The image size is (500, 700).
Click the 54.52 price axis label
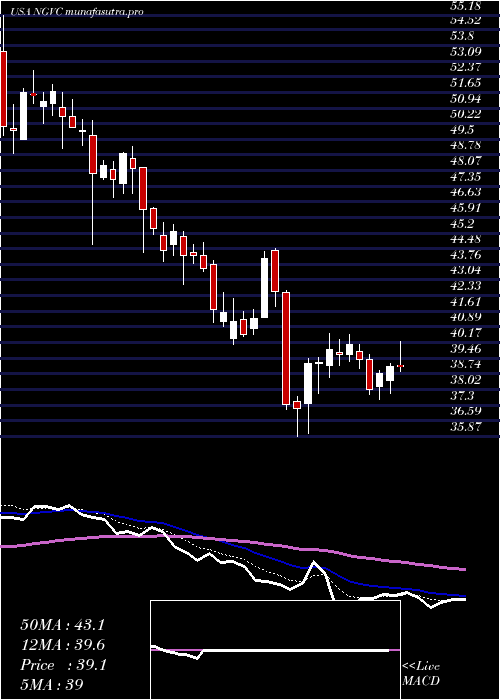coord(465,20)
